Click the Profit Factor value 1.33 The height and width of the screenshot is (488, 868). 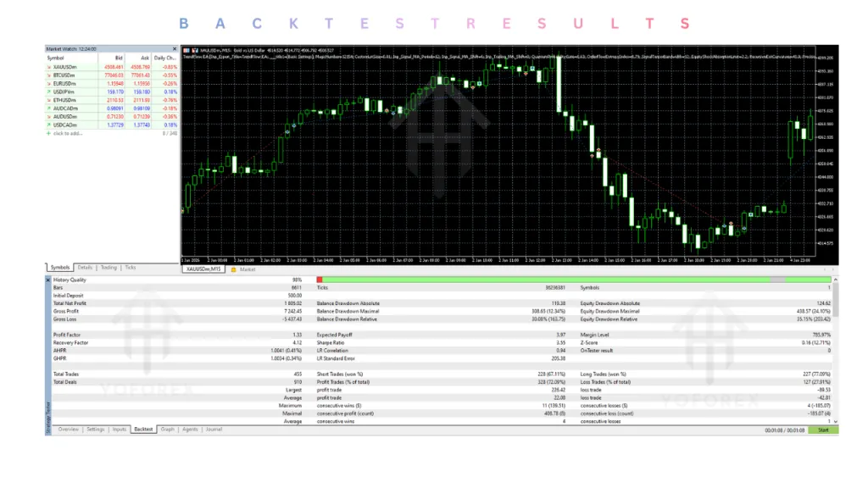pos(297,335)
